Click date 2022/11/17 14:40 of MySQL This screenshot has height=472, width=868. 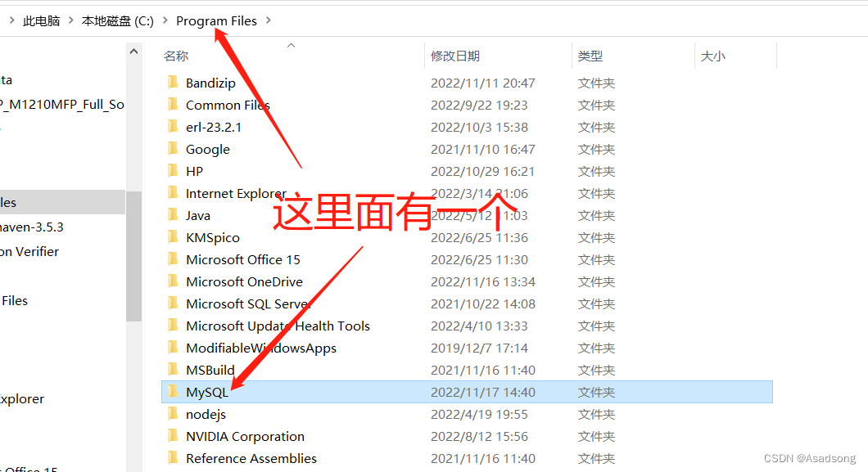click(482, 393)
